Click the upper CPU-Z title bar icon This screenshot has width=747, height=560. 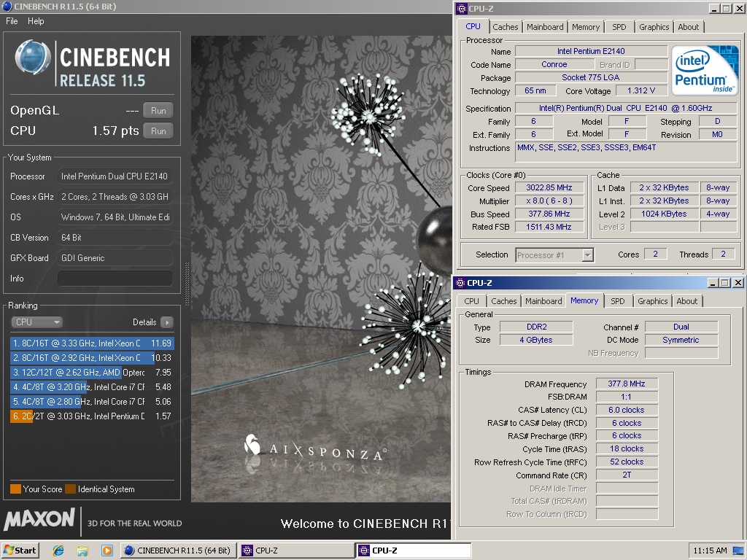pyautogui.click(x=461, y=9)
